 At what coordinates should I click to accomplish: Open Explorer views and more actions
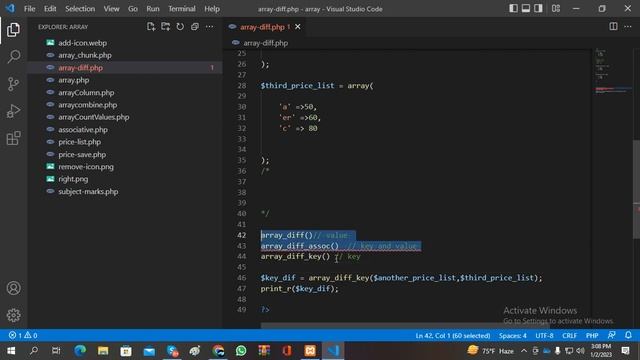tap(209, 27)
